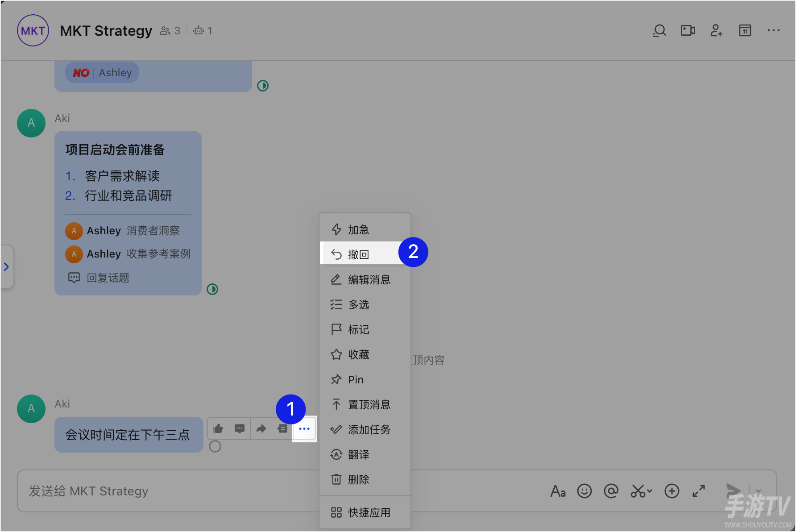Viewport: 796px width, 532px height.
Task: Click the MKT Strategy group name
Action: [106, 31]
